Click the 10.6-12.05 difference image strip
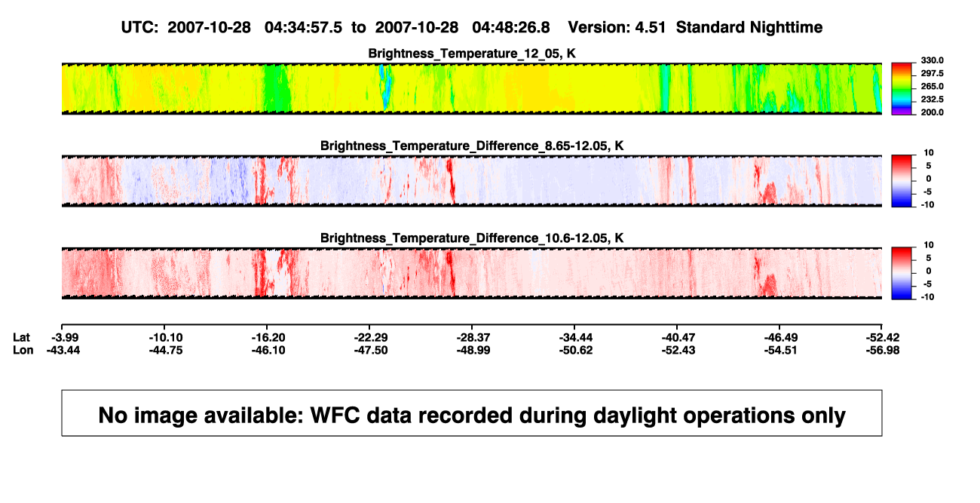 point(471,274)
